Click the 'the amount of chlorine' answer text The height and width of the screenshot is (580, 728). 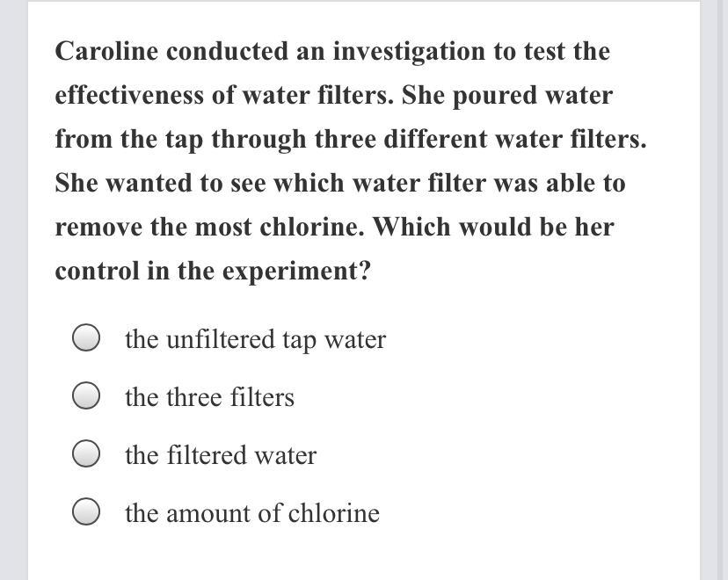tap(252, 513)
